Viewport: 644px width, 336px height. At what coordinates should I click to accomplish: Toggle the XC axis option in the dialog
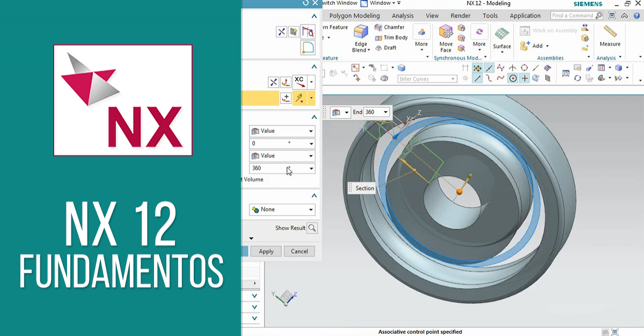pos(298,83)
